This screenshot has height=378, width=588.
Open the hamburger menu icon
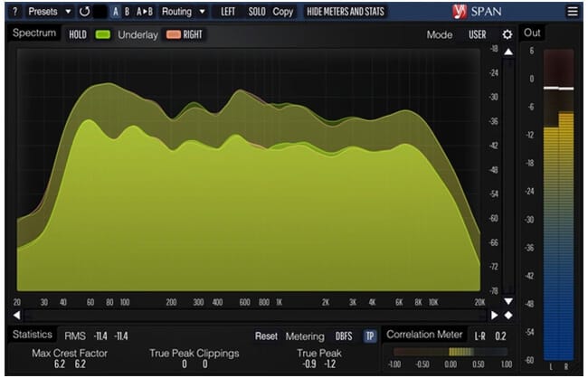(x=573, y=12)
